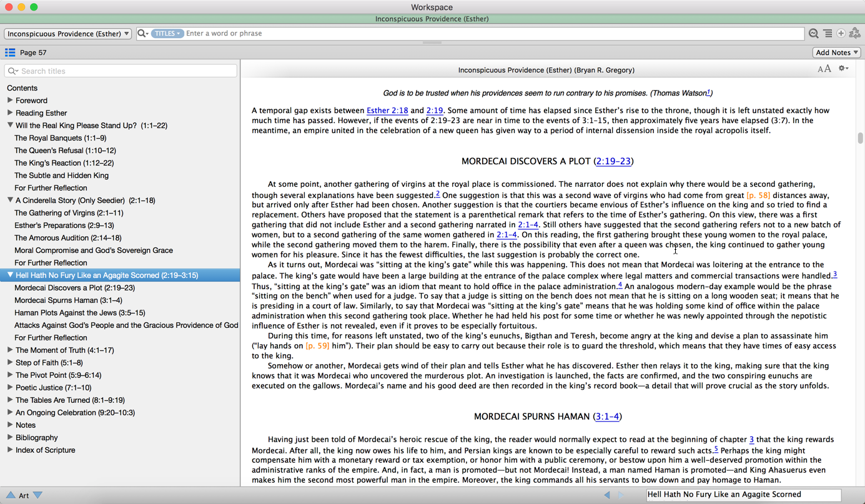Click the research magnifier icon beside search field
This screenshot has width=865, height=504.
click(x=813, y=34)
